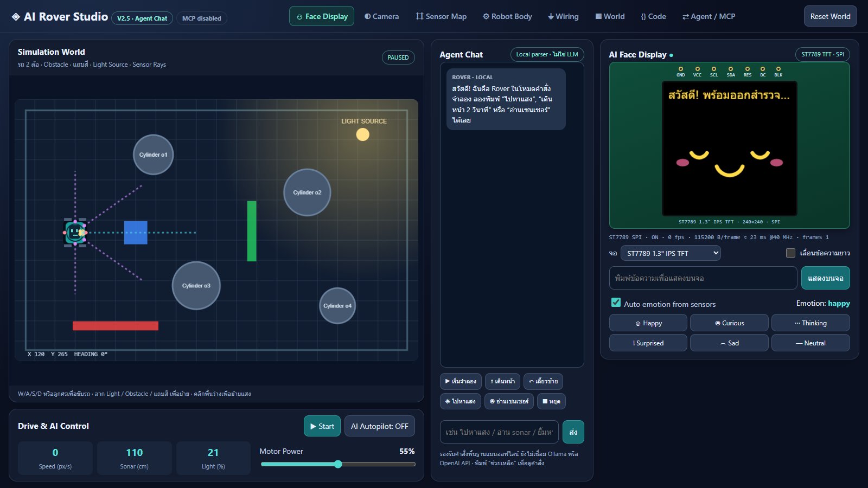Set emotion to Surprised

pos(648,343)
